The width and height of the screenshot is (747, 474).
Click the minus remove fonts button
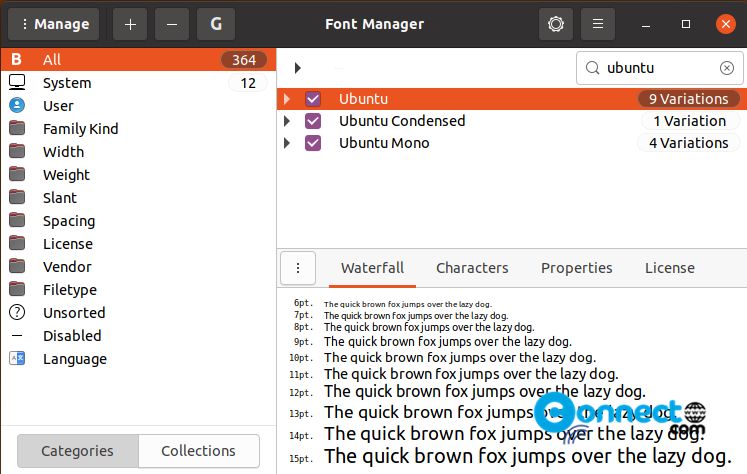[x=172, y=24]
